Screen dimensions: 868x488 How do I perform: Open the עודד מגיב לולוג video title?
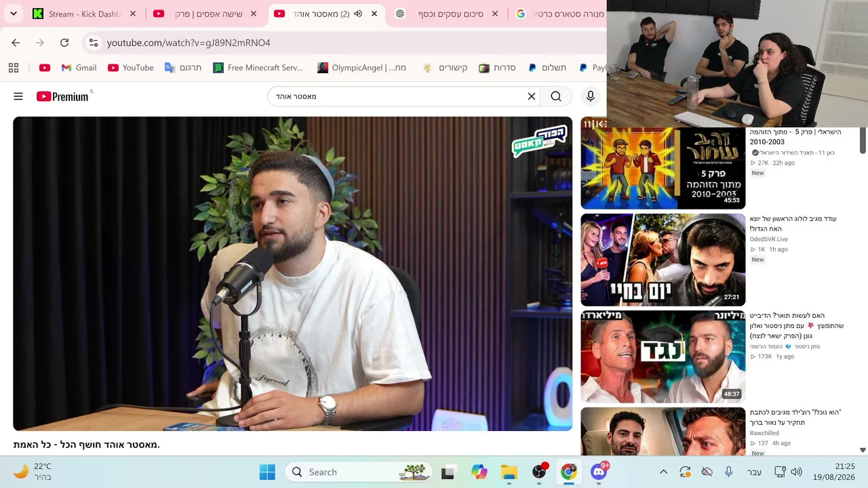point(793,224)
